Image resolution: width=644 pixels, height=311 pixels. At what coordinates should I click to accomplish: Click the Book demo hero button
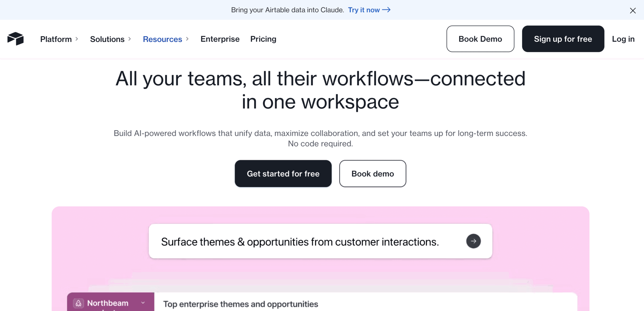373,174
